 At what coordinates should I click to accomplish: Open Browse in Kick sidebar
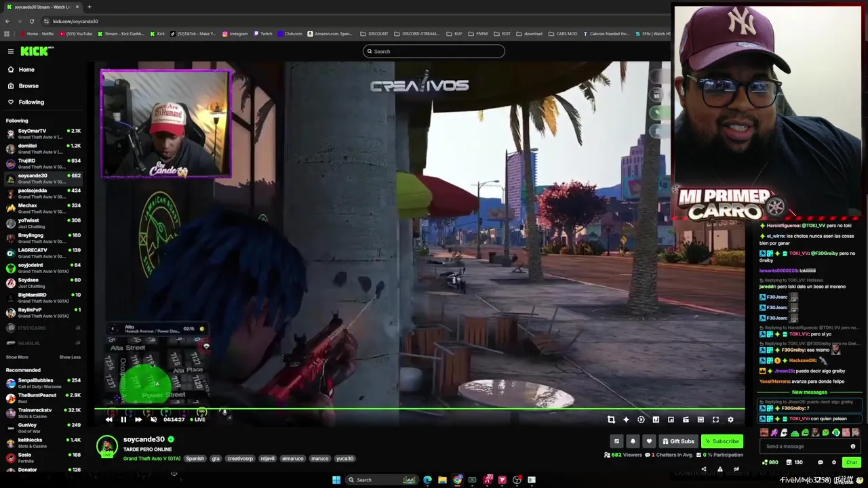(x=28, y=86)
